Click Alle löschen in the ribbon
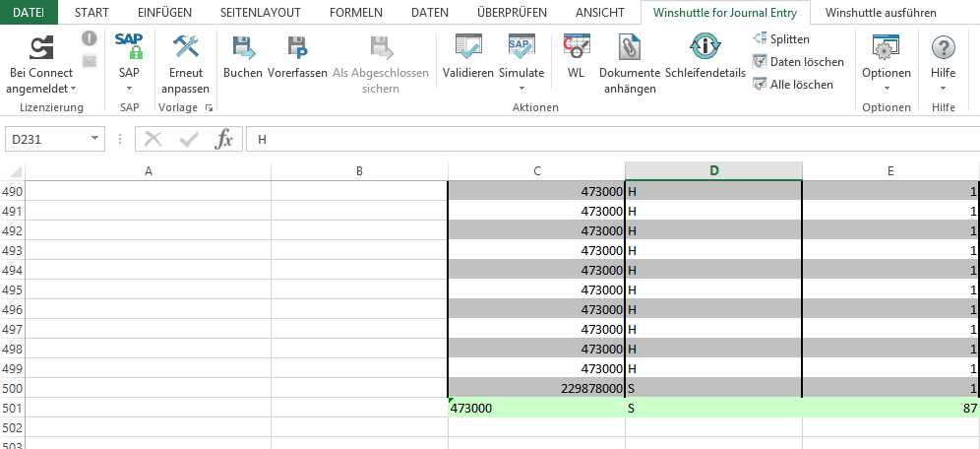The width and height of the screenshot is (980, 449). point(792,85)
